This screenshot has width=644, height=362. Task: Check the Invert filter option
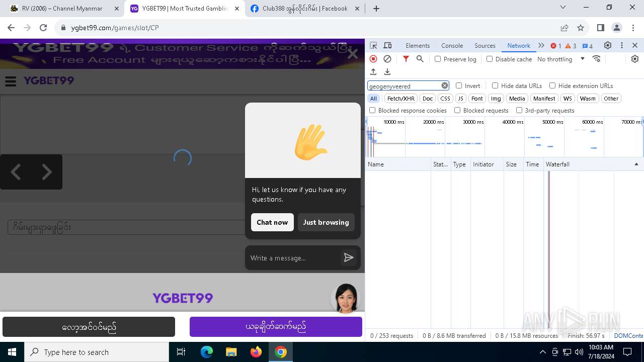tap(459, 85)
